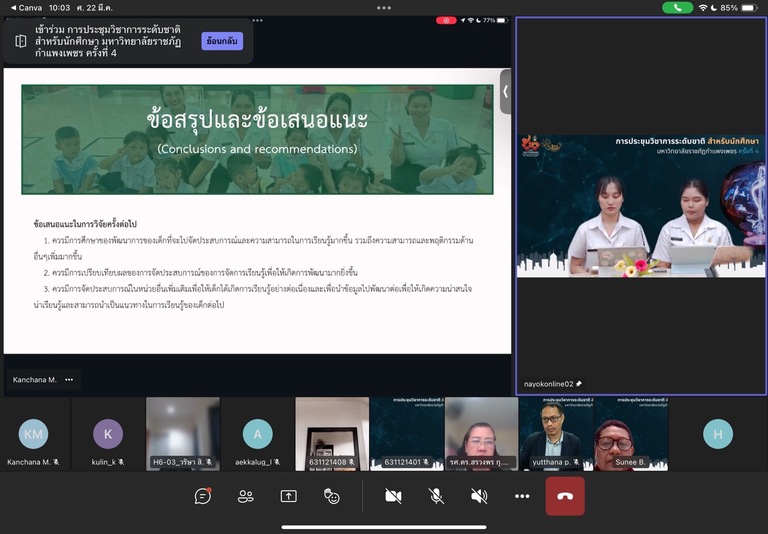Tap the red recording indicator in shared screen
Screen dimensions: 768x534
tap(446, 21)
